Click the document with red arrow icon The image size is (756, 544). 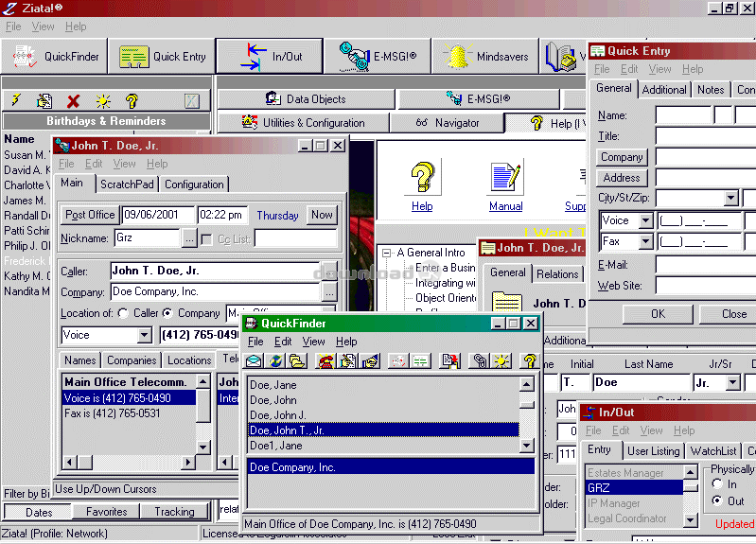pyautogui.click(x=450, y=360)
